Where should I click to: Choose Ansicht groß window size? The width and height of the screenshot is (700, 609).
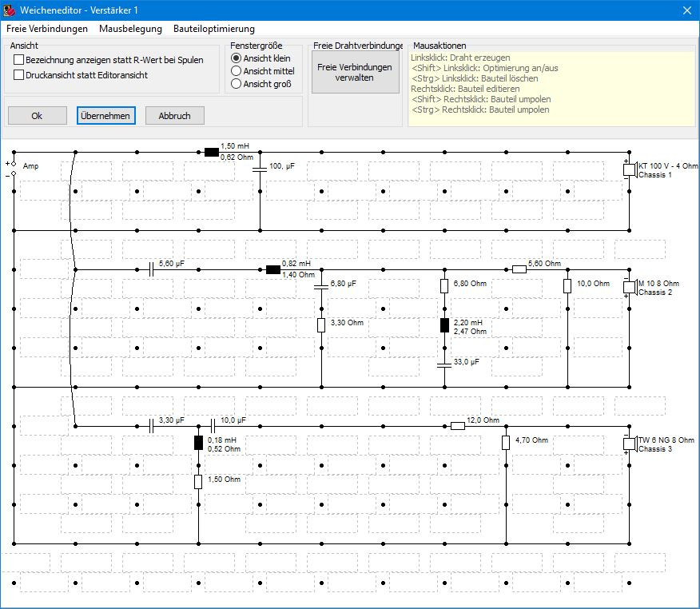click(236, 84)
